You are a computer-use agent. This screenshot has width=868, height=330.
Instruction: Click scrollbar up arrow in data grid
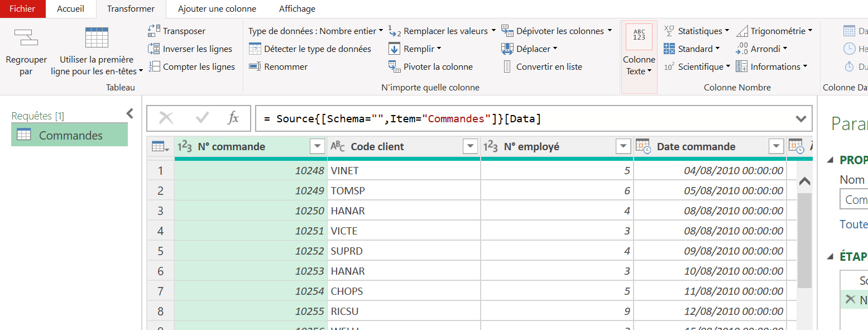pyautogui.click(x=804, y=181)
